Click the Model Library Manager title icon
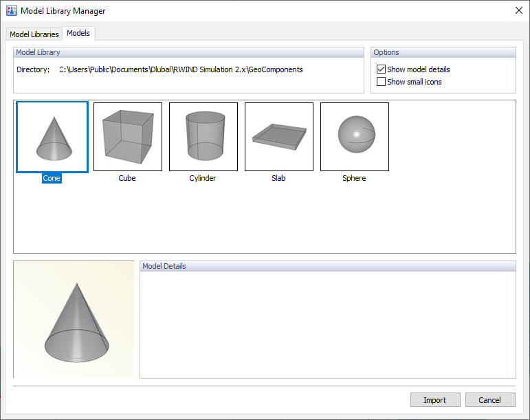Image resolution: width=530 pixels, height=420 pixels. 12,10
